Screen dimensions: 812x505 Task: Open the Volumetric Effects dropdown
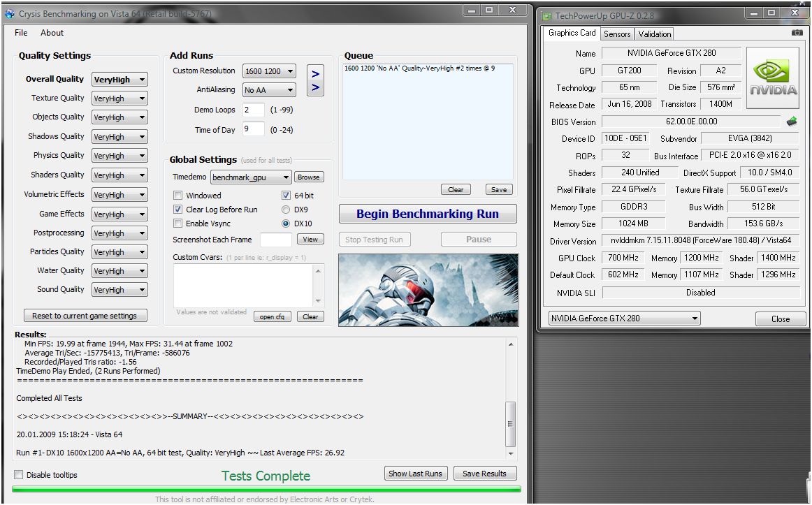coord(119,195)
